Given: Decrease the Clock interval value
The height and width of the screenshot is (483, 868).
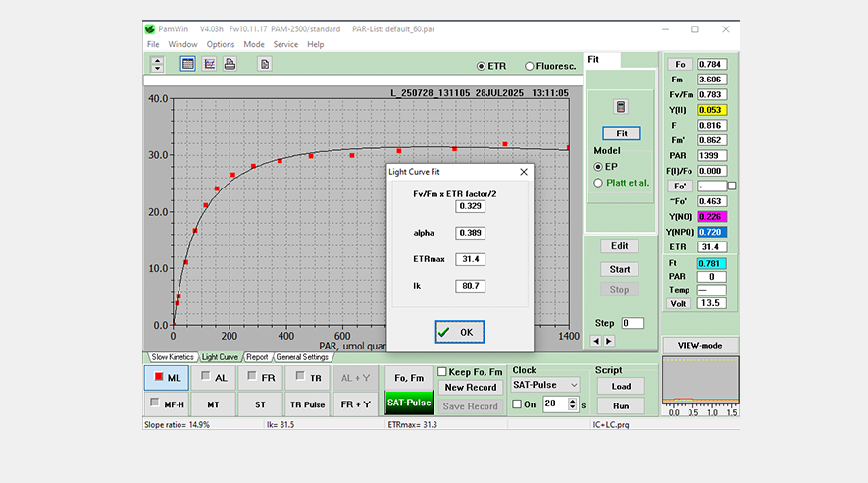Looking at the screenshot, I should pos(573,407).
